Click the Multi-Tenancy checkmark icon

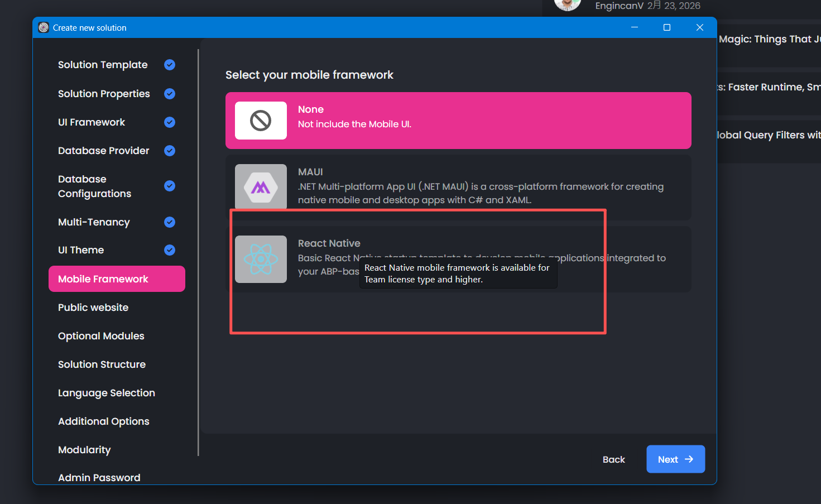tap(170, 222)
